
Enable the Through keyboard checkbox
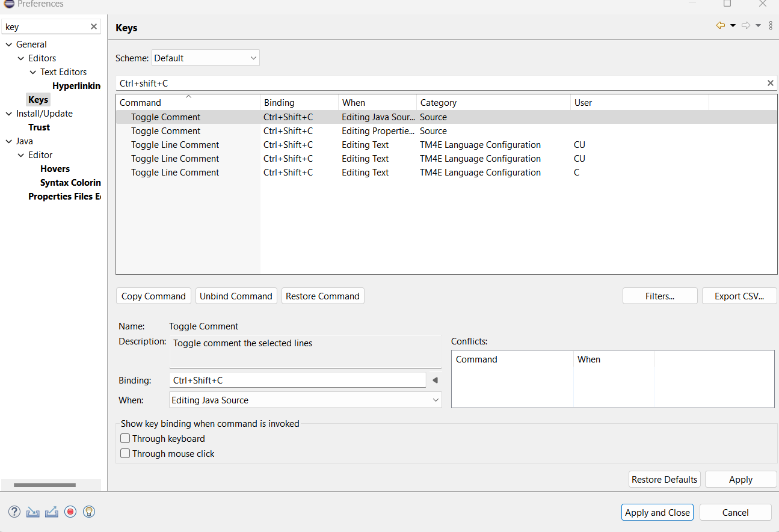pyautogui.click(x=125, y=439)
